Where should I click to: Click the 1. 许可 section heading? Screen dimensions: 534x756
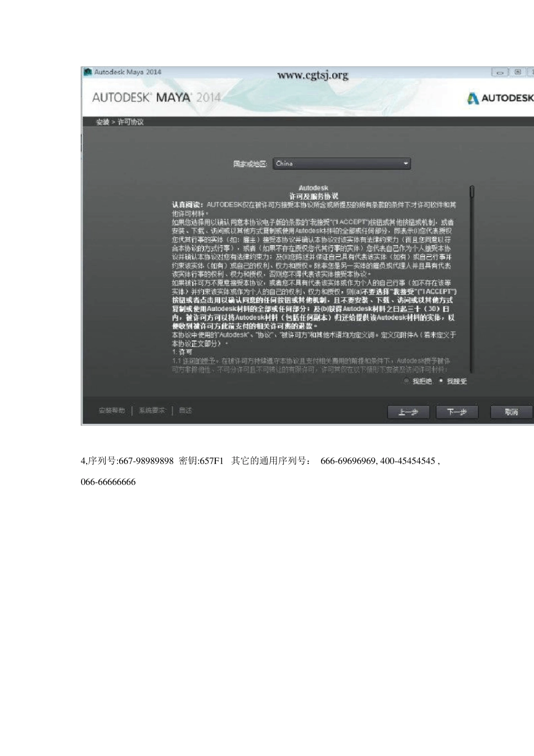(x=182, y=352)
